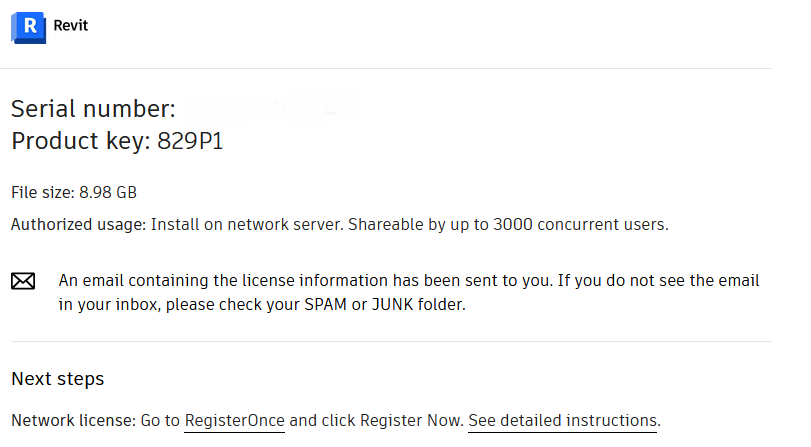Click the envelope email icon
811x447 pixels.
pyautogui.click(x=23, y=282)
